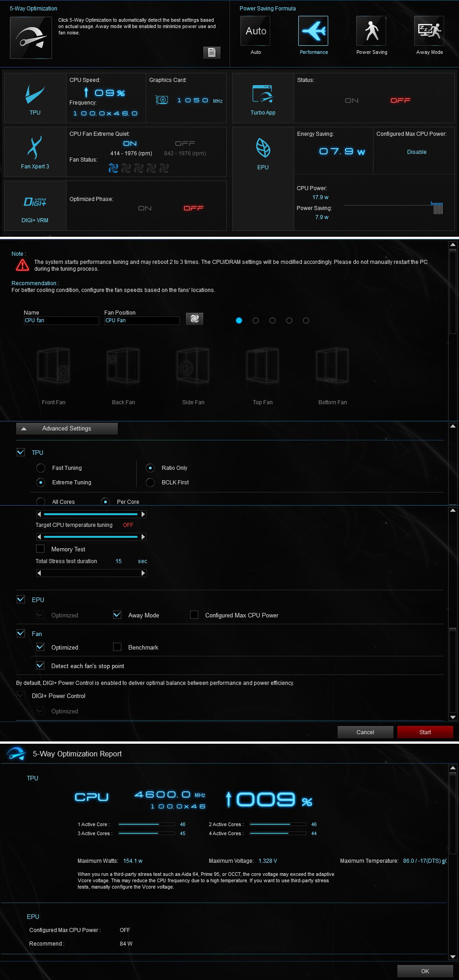Click OK in the Optimization Report
This screenshot has width=459, height=980.
pos(425,971)
